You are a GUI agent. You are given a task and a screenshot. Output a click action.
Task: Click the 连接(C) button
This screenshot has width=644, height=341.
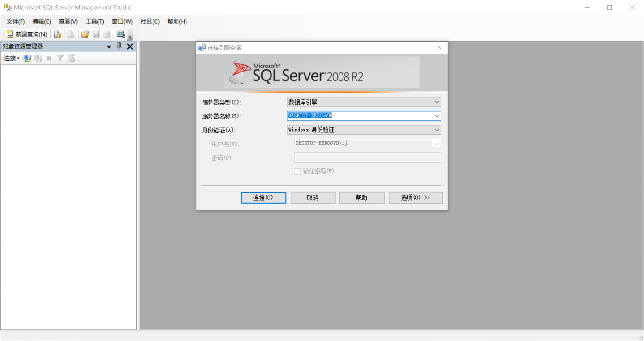pyautogui.click(x=264, y=198)
